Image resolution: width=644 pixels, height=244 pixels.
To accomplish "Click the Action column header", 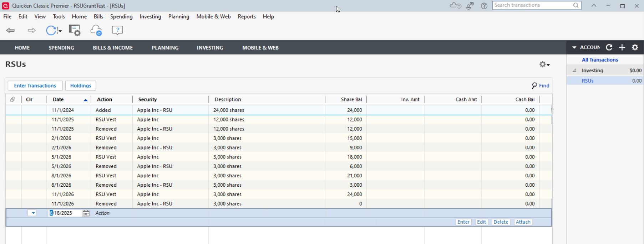I will [x=112, y=99].
